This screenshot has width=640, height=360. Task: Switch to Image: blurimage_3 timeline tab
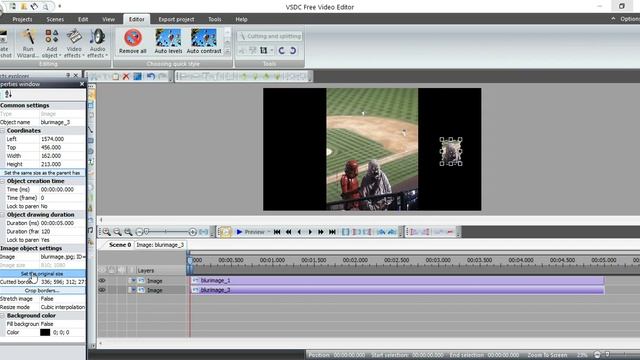(x=160, y=245)
